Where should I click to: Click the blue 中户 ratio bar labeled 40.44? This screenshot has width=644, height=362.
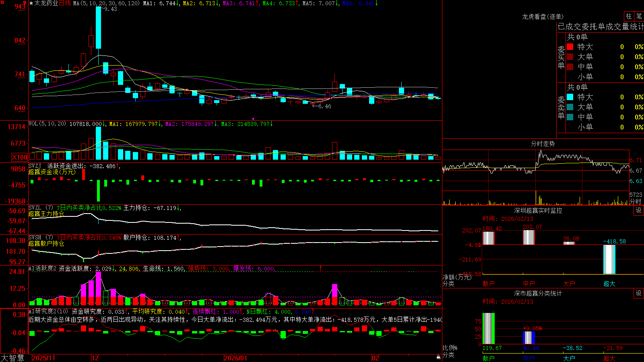tap(529, 338)
